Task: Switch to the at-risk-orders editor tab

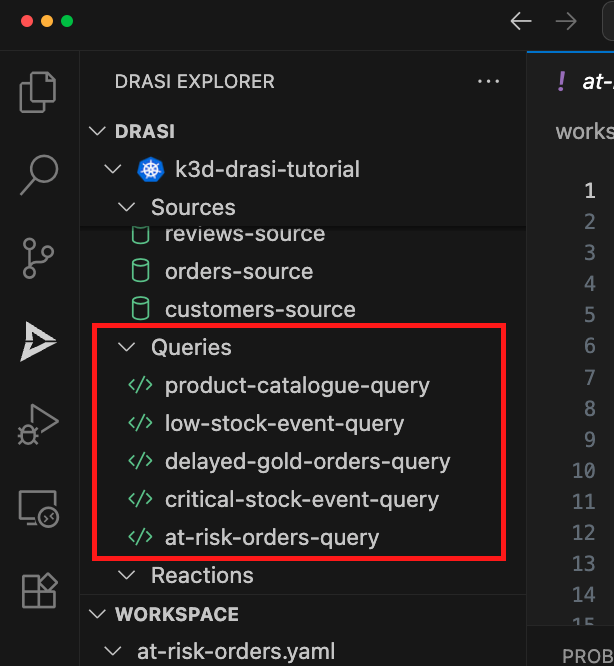Action: tap(590, 82)
